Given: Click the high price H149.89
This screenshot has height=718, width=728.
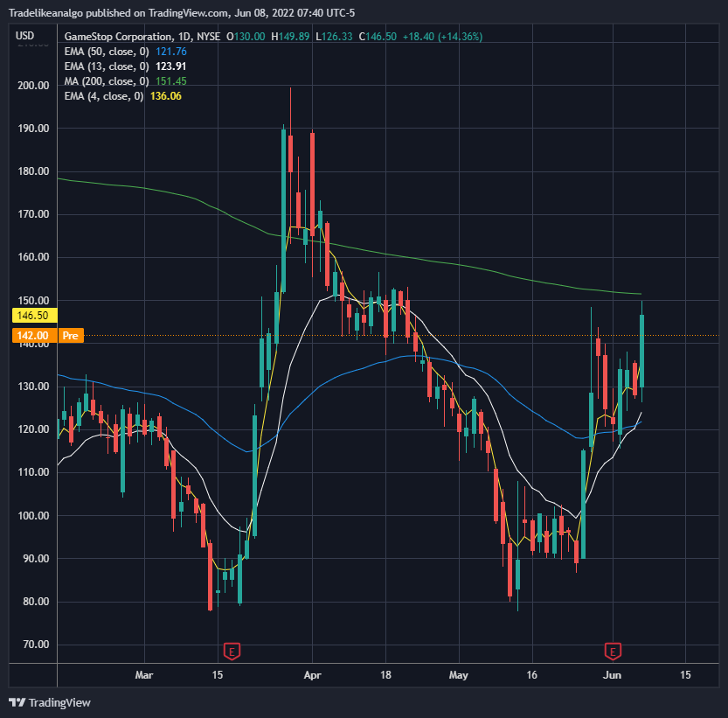Looking at the screenshot, I should pyautogui.click(x=290, y=37).
